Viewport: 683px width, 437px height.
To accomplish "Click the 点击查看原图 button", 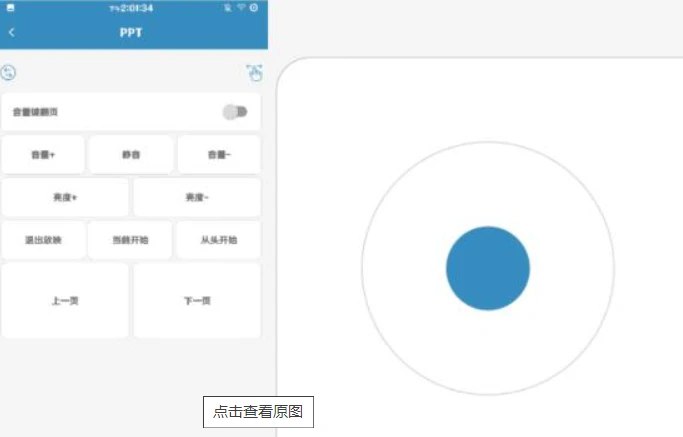I will coord(258,412).
